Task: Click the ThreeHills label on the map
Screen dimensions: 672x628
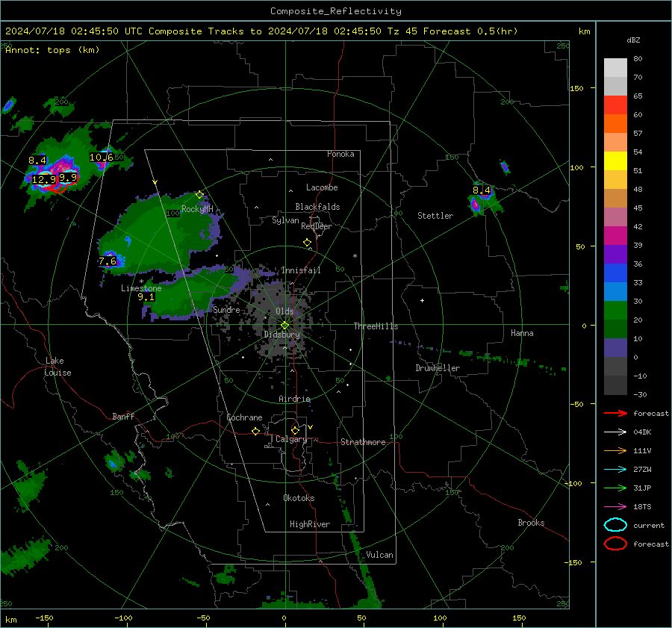Action: [x=376, y=326]
